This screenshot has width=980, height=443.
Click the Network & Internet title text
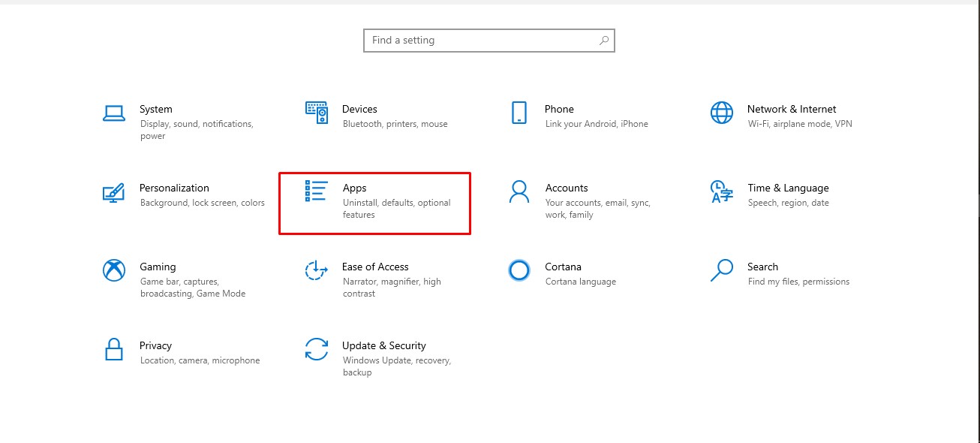pyautogui.click(x=791, y=109)
